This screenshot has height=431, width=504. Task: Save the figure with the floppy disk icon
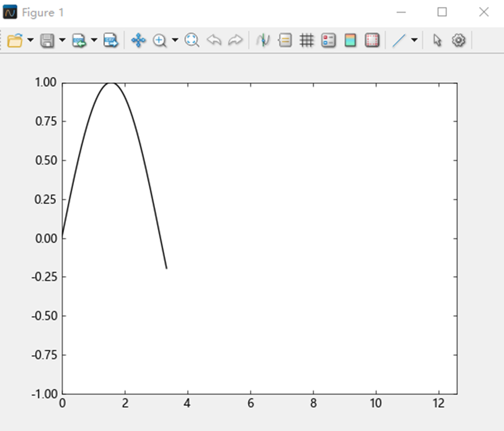point(47,41)
